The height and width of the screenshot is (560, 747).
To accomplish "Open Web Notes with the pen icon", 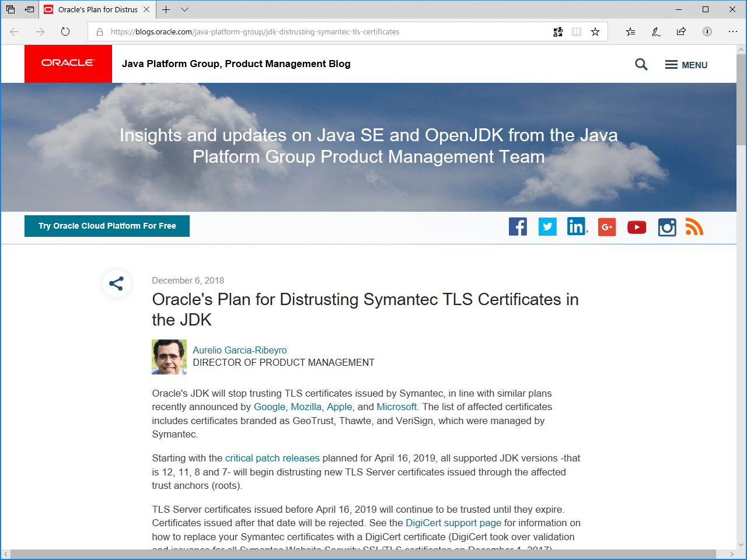I will pyautogui.click(x=655, y=32).
